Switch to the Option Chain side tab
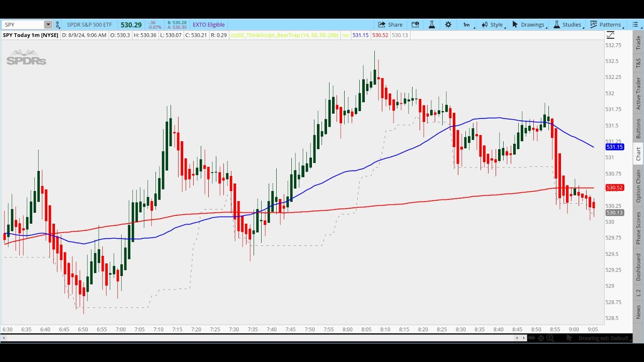 coord(638,186)
